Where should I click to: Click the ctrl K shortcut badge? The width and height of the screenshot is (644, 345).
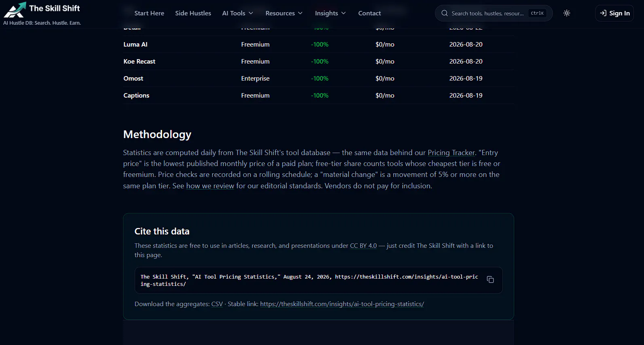click(x=537, y=13)
